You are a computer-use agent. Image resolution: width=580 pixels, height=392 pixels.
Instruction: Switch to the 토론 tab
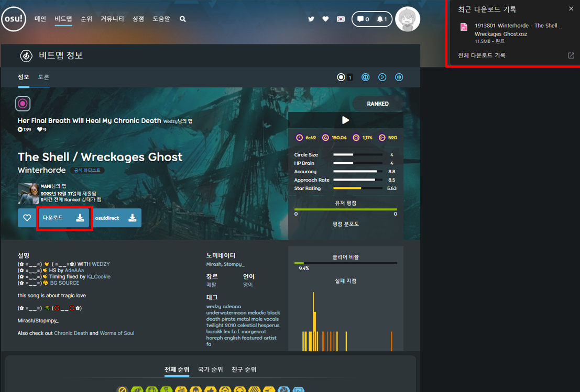tap(43, 77)
